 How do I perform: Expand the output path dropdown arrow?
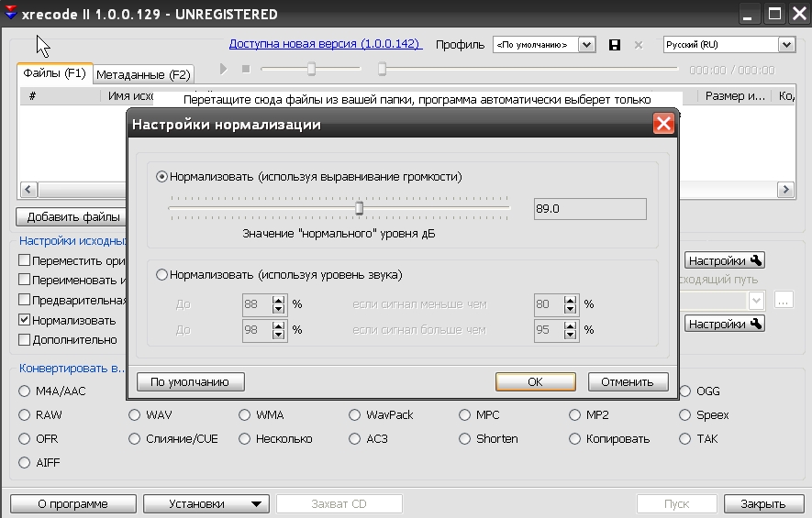pyautogui.click(x=756, y=300)
